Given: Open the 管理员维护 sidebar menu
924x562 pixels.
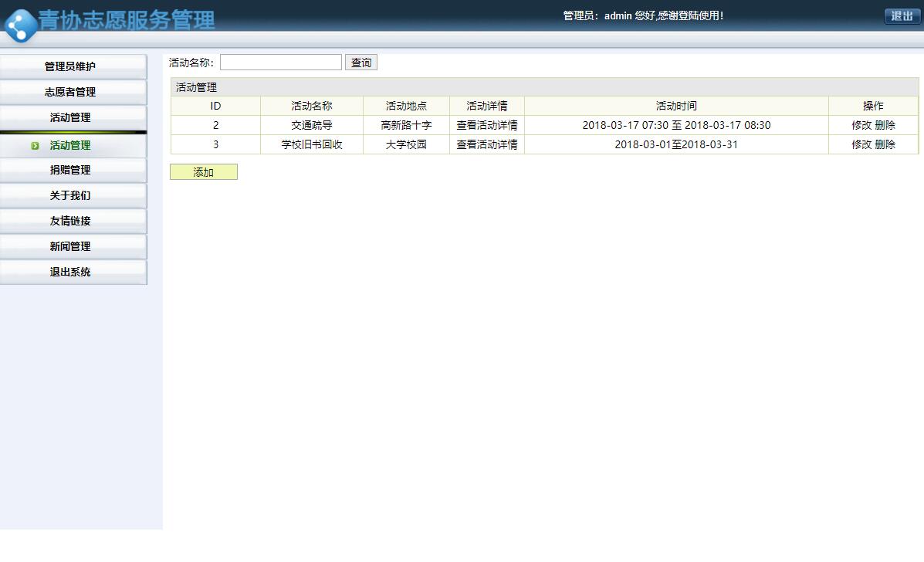Looking at the screenshot, I should [x=73, y=66].
